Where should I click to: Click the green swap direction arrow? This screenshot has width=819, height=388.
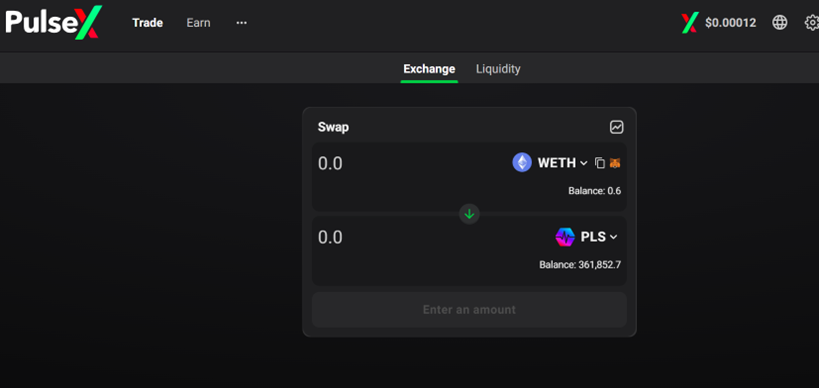[x=469, y=214]
